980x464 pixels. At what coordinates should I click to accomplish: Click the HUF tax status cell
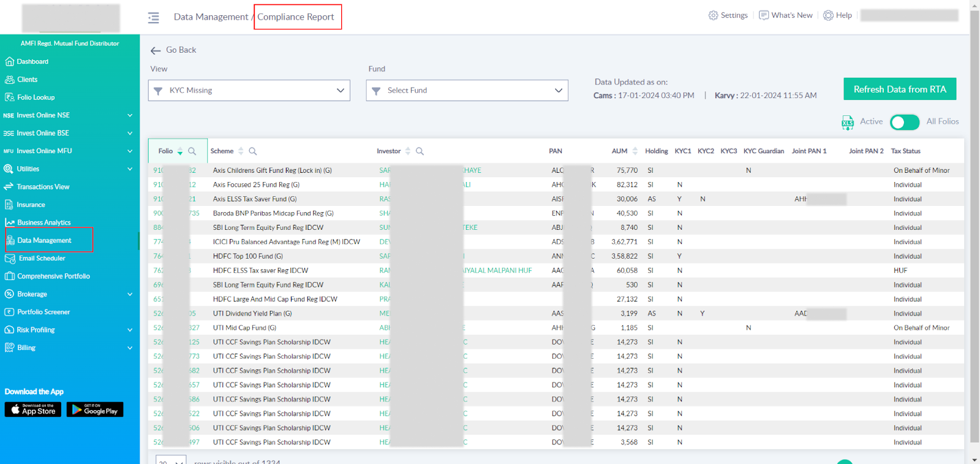pyautogui.click(x=900, y=270)
